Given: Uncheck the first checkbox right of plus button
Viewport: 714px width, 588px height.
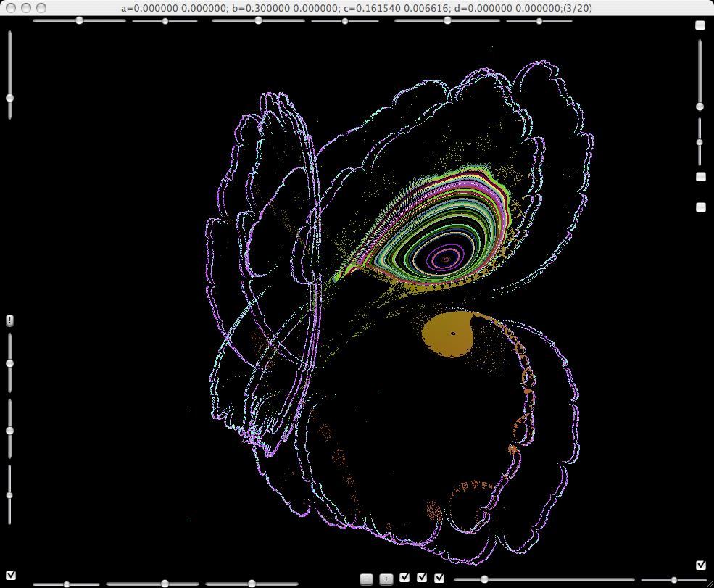Looking at the screenshot, I should (404, 578).
